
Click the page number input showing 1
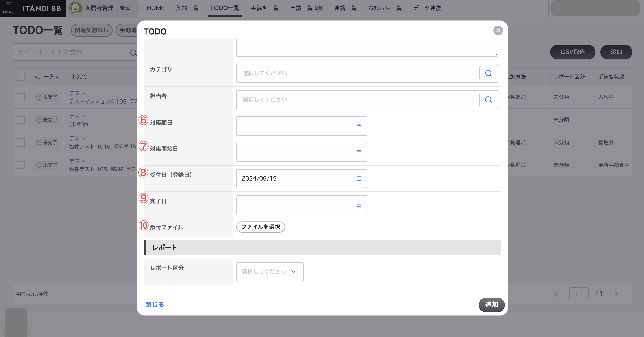(x=579, y=294)
